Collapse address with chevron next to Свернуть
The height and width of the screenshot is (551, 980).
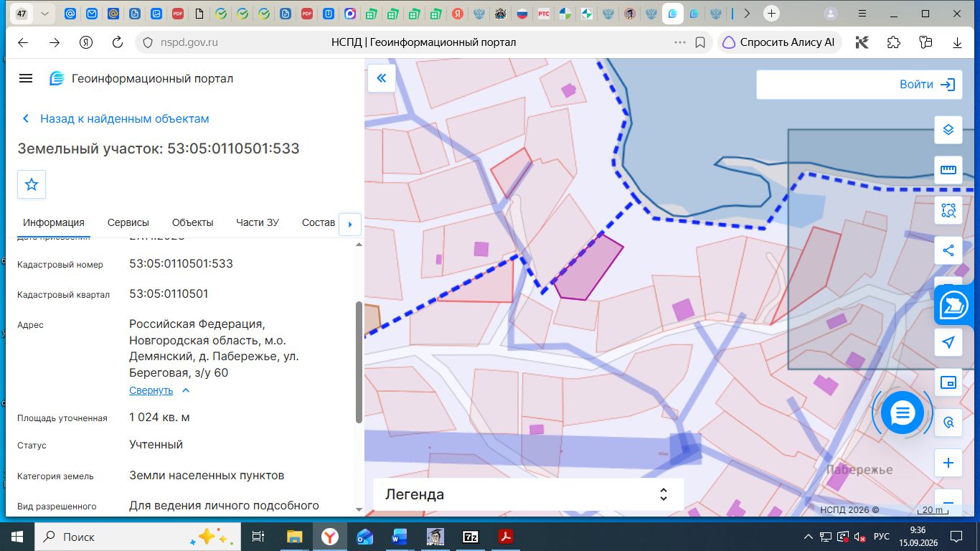186,390
